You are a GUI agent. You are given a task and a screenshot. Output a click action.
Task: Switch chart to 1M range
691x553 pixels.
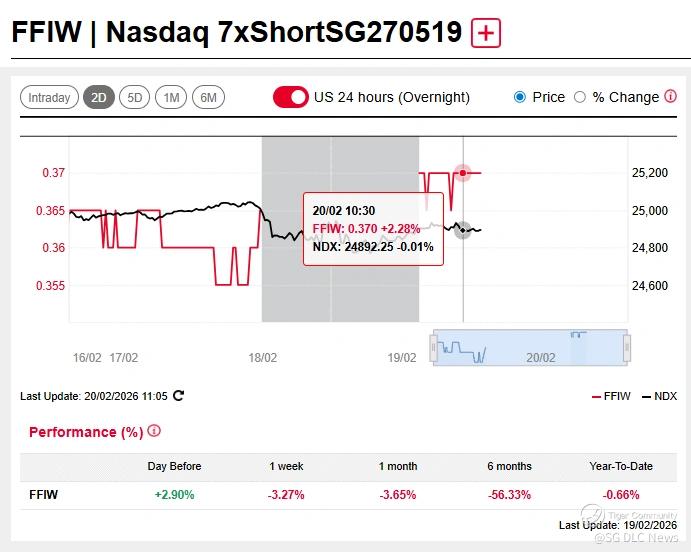click(x=171, y=97)
